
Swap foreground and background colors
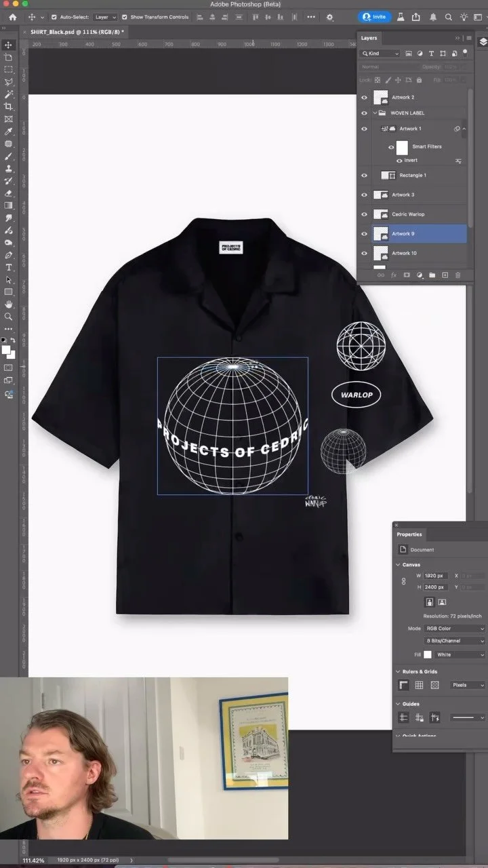point(13,340)
